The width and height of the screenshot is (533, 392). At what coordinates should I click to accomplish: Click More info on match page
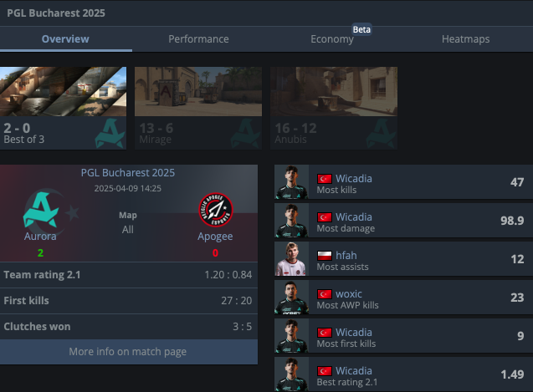click(x=128, y=352)
